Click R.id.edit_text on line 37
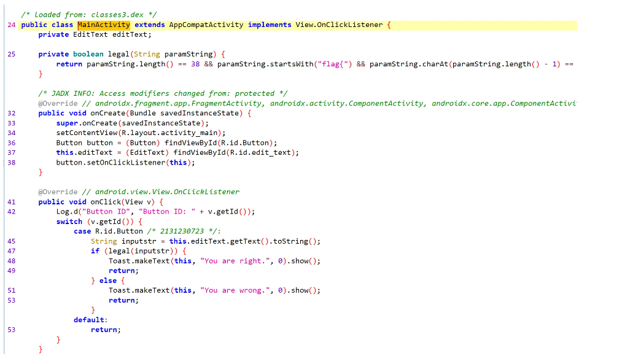Image resolution: width=633 pixels, height=364 pixels. (x=260, y=153)
